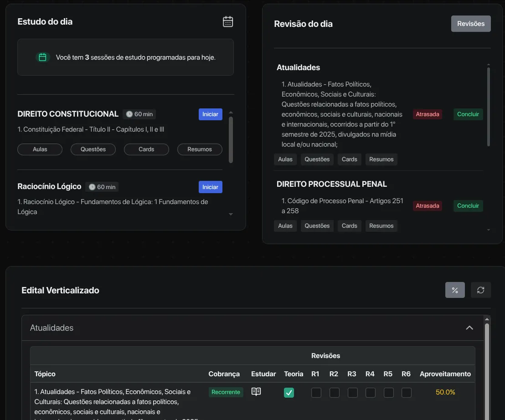Open the Revisões button
Image resolution: width=505 pixels, height=420 pixels.
471,24
